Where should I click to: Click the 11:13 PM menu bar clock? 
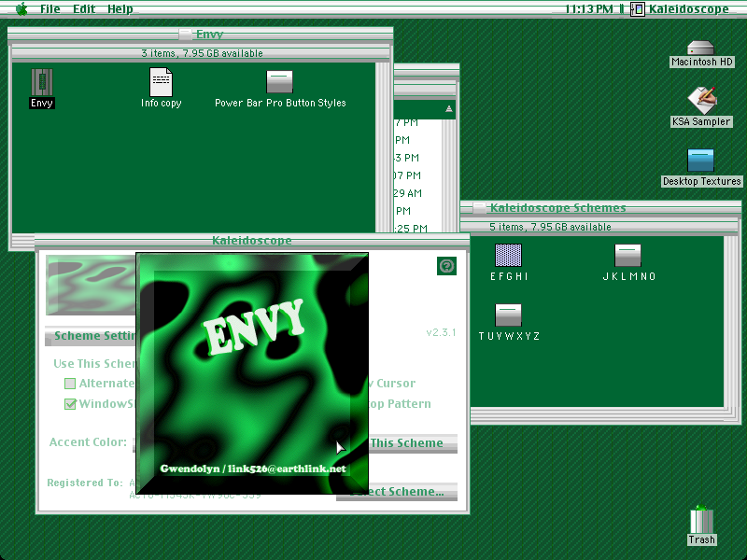(589, 8)
